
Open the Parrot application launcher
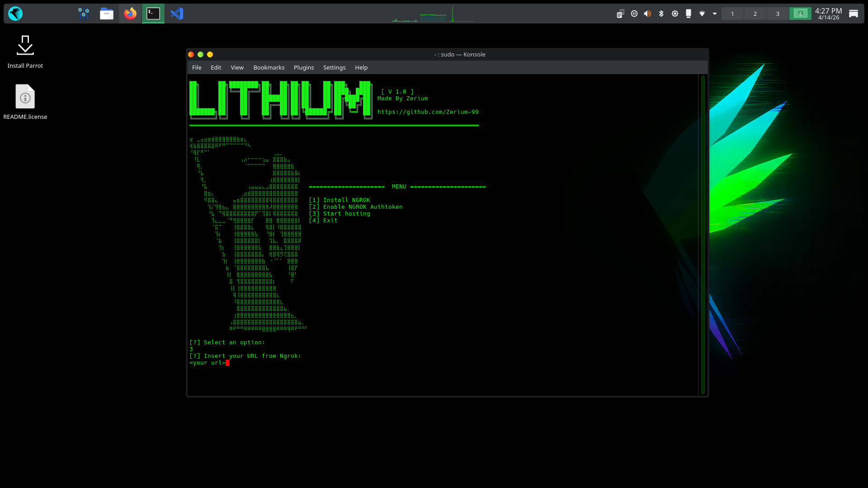[x=15, y=14]
